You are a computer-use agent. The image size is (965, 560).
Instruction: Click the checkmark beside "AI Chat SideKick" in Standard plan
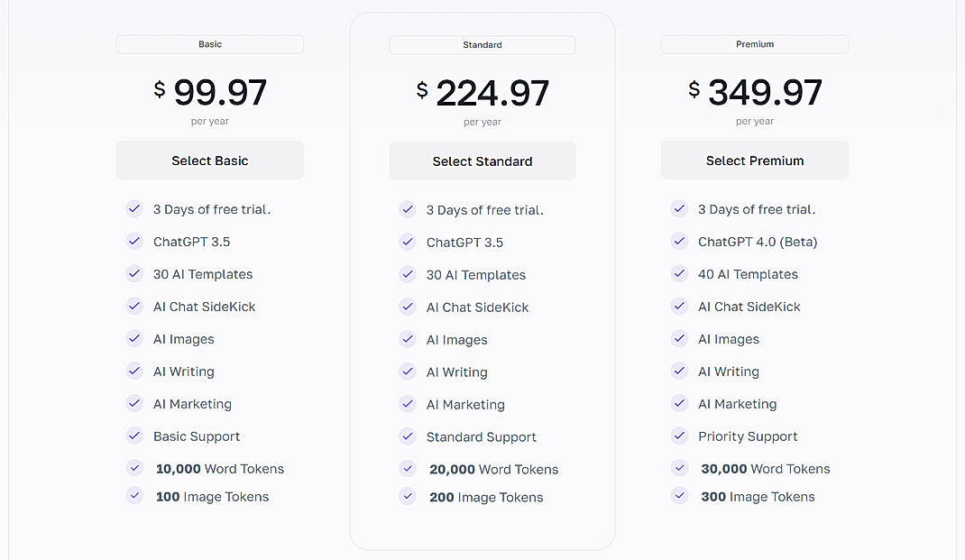pyautogui.click(x=408, y=308)
